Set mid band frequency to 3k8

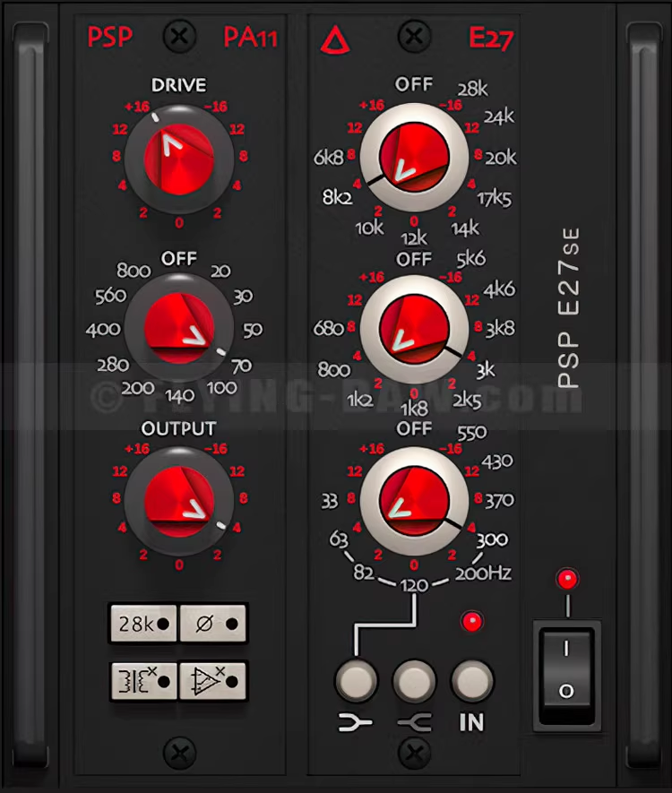pos(500,329)
